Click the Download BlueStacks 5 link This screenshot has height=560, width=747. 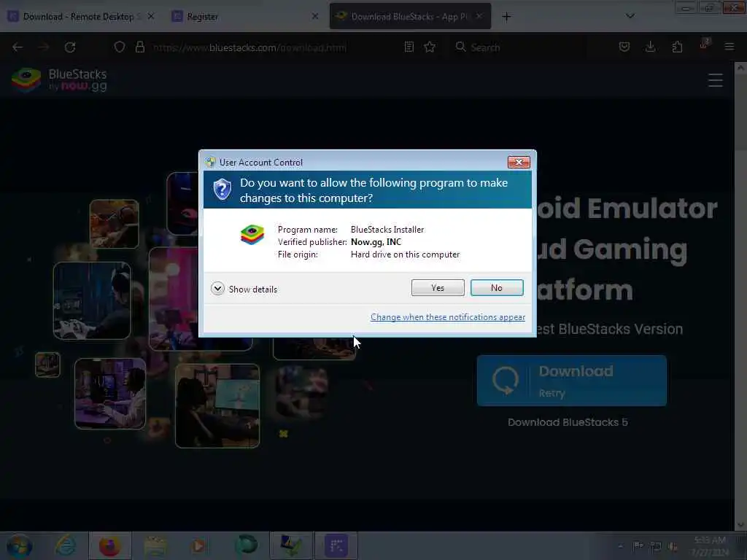[x=568, y=422]
